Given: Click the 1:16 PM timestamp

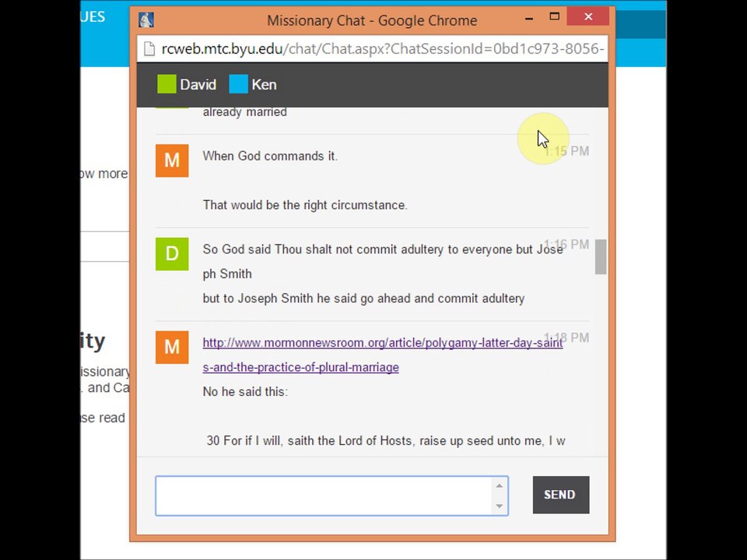Looking at the screenshot, I should click(567, 245).
